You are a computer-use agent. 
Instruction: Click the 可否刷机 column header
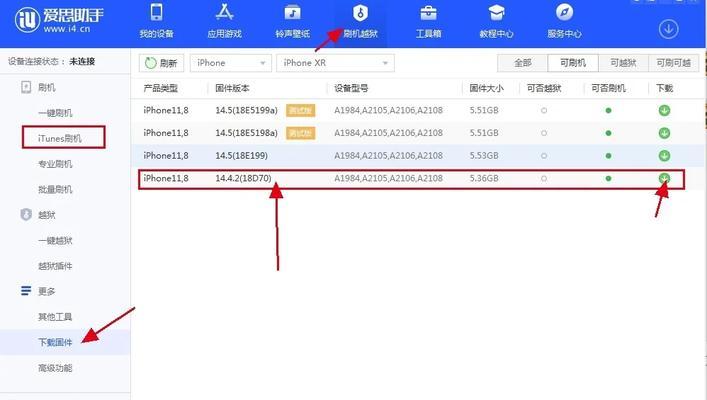point(608,88)
